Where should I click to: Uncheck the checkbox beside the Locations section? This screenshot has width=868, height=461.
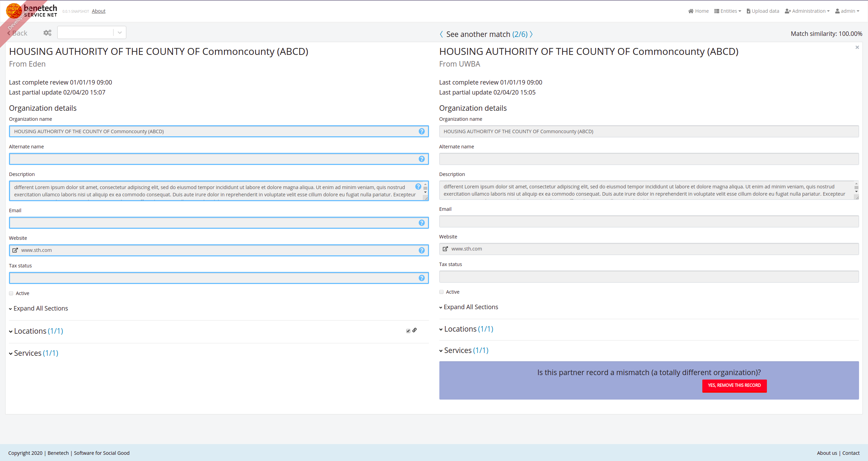coord(408,330)
